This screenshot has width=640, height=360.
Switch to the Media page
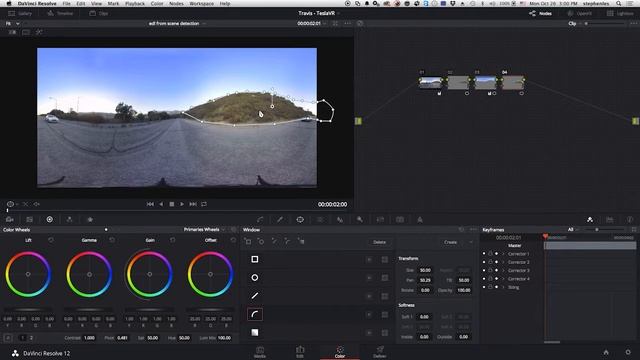(x=260, y=352)
